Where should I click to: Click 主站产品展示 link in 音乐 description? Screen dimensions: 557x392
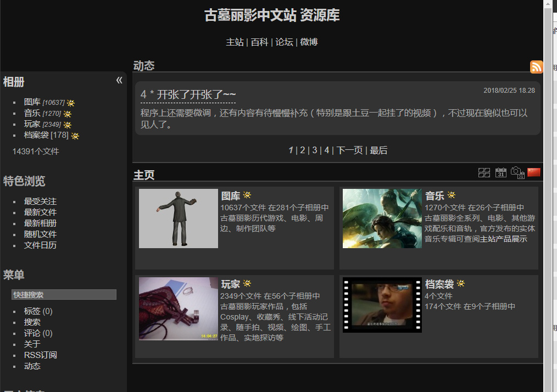503,239
